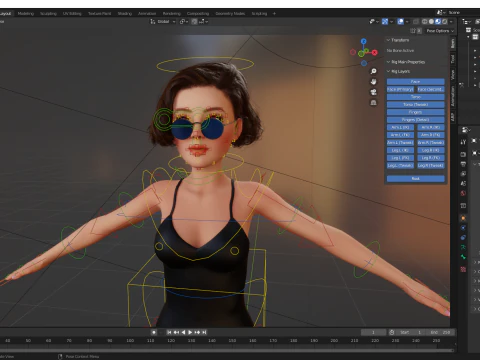Screen dimensions: 480x360
Task: Open the overlays options dropdown arrow
Action: 407,22
